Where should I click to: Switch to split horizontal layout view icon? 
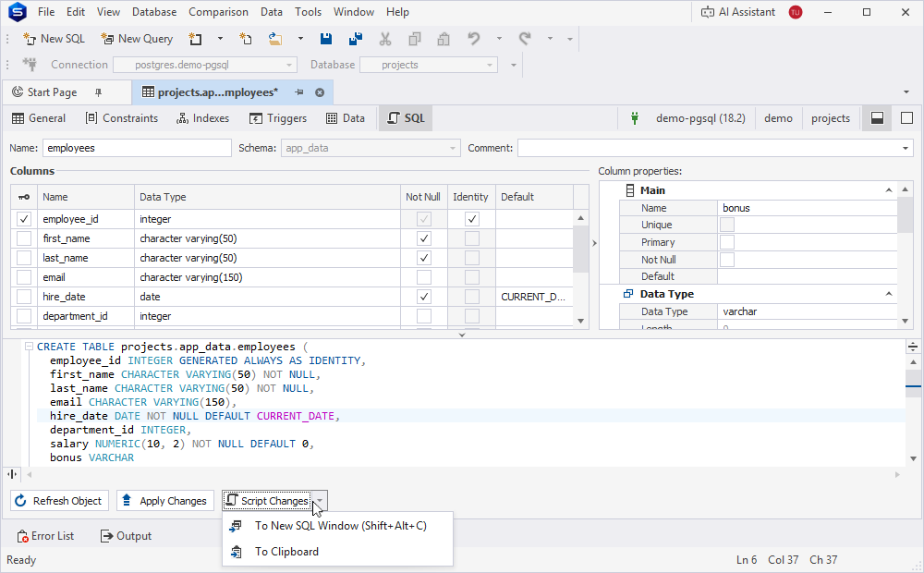(x=877, y=118)
